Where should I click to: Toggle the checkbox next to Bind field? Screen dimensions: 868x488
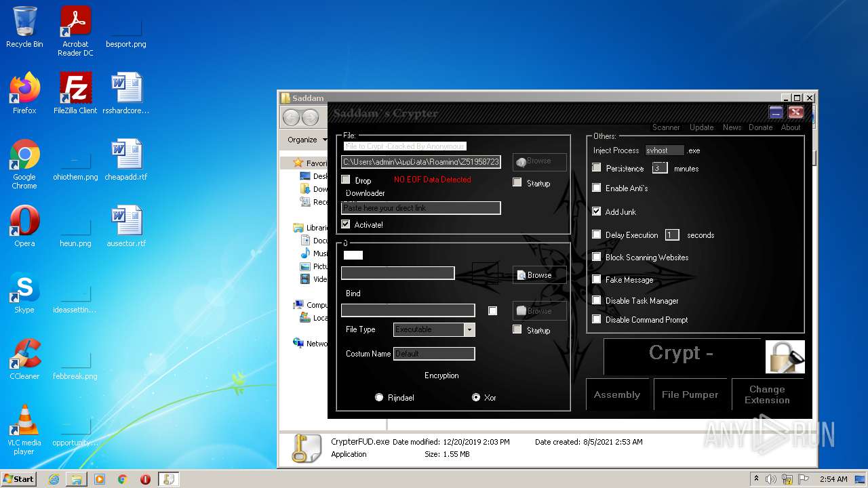[x=492, y=310]
